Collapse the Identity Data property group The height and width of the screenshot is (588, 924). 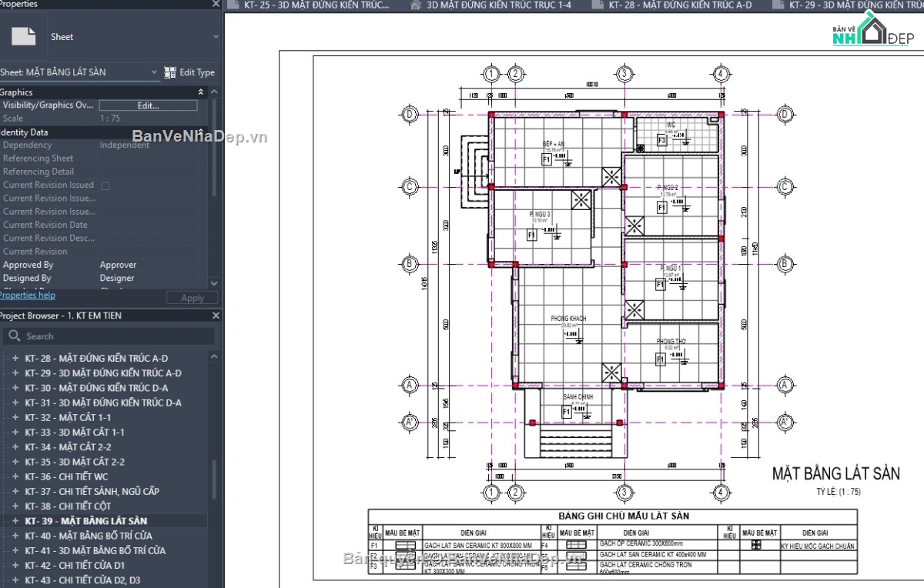[201, 132]
